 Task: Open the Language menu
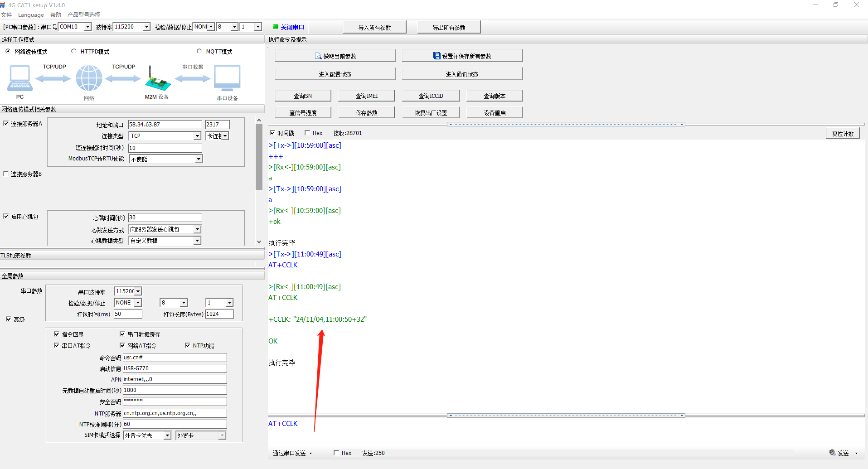31,15
